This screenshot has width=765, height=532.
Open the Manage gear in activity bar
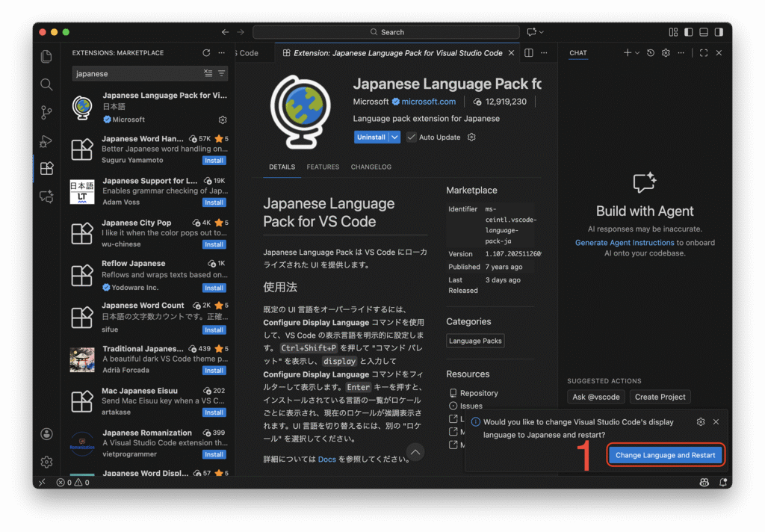(x=46, y=462)
